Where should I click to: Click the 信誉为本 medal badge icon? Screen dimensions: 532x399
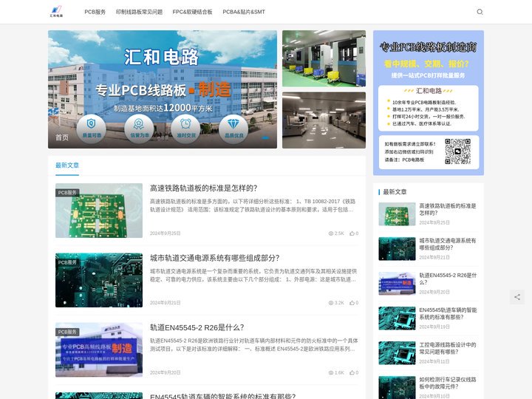coord(139,129)
